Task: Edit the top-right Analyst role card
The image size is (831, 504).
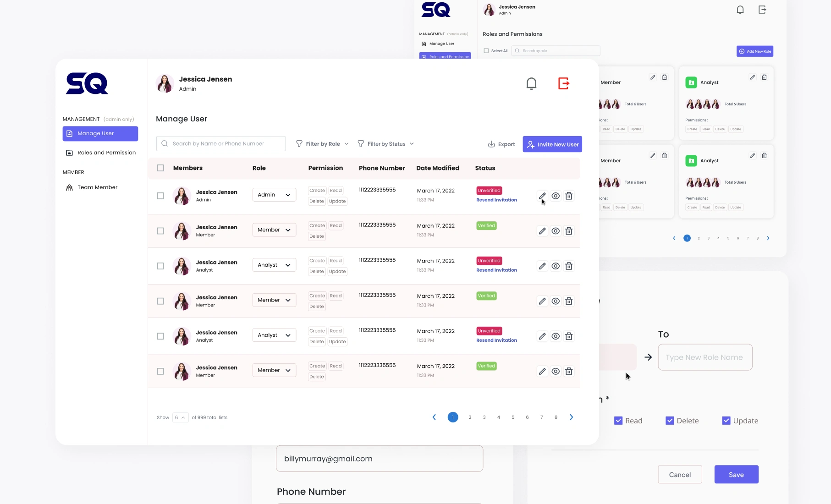Action: [x=752, y=77]
